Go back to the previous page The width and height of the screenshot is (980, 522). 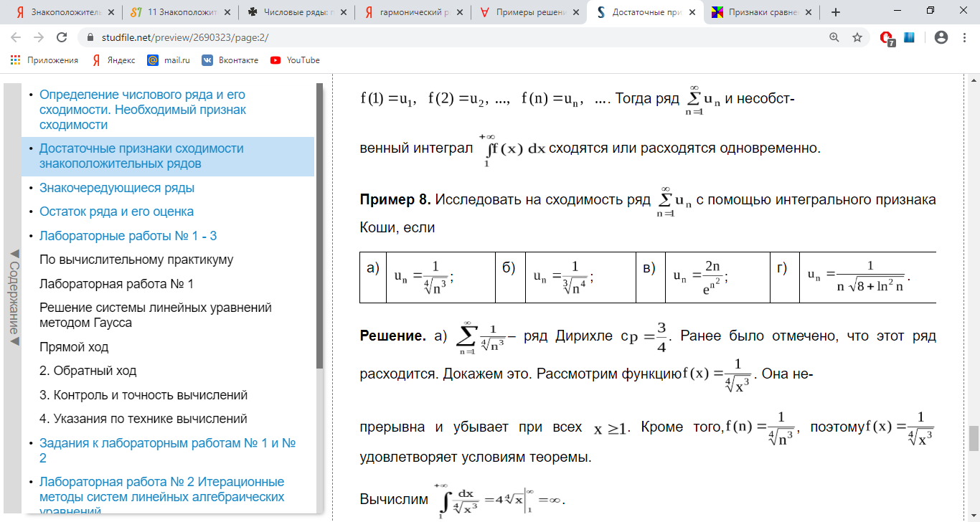click(16, 38)
